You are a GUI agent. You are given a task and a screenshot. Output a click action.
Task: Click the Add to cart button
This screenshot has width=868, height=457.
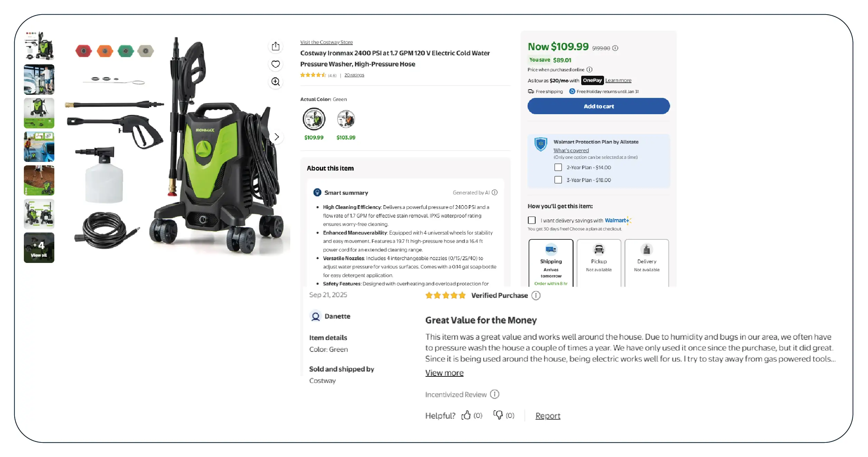click(x=599, y=106)
